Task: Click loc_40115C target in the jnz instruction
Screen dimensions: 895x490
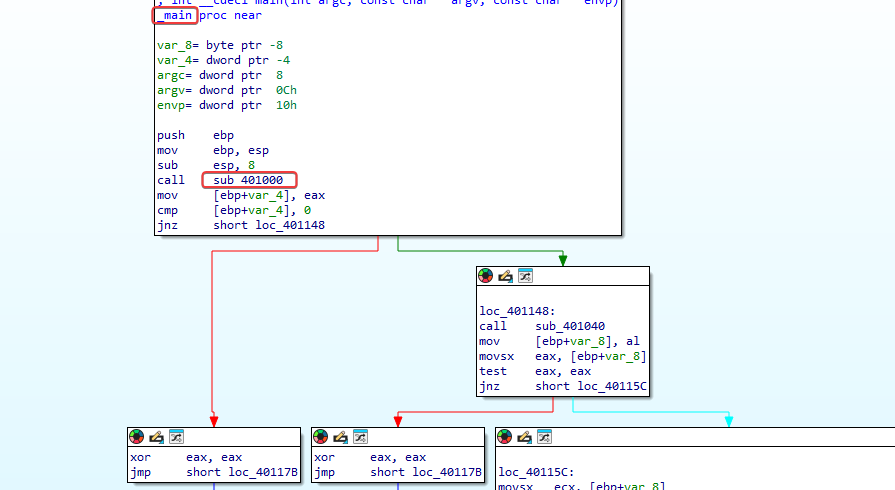Action: (612, 386)
